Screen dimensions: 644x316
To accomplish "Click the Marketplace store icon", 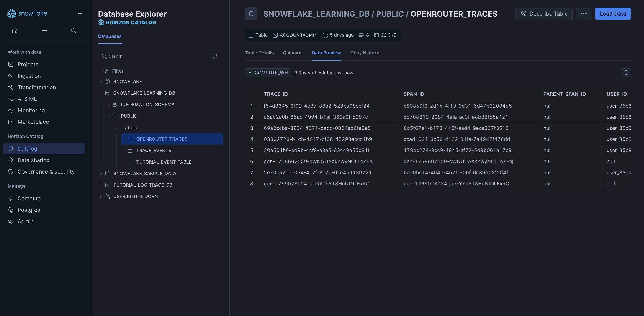I will tap(11, 122).
